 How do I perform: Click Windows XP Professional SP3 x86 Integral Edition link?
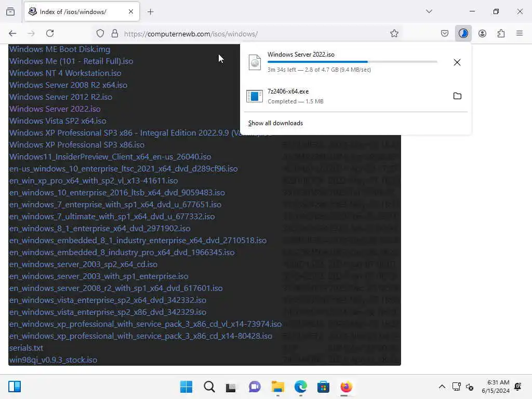click(125, 132)
